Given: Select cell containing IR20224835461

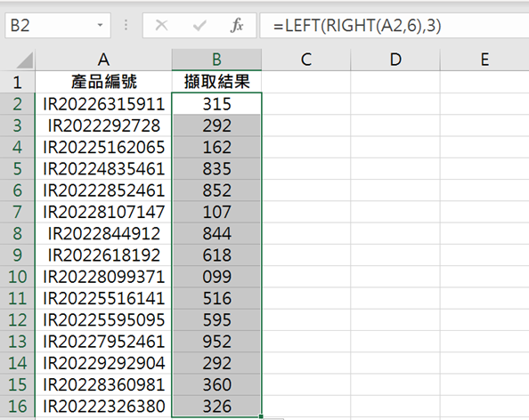Looking at the screenshot, I should (103, 168).
